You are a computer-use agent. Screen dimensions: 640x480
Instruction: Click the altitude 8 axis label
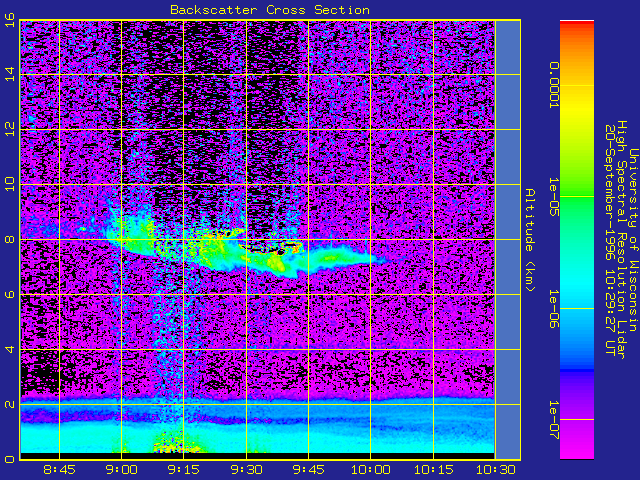coord(10,239)
